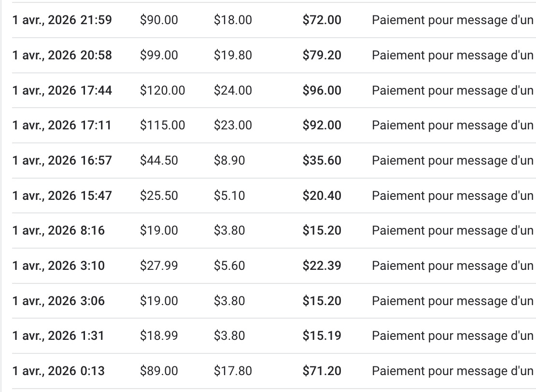This screenshot has height=392, width=536.
Task: Click the $72.00 net amount
Action: pos(322,20)
